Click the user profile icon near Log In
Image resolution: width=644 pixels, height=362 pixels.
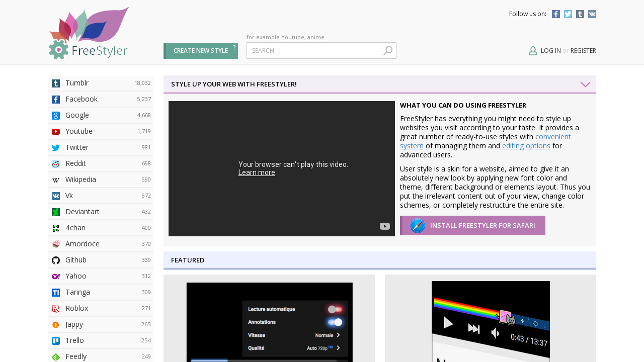point(533,51)
